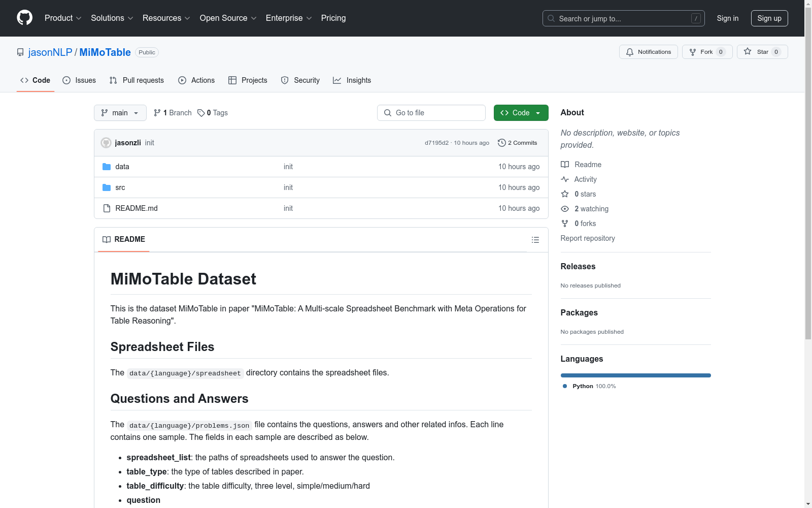The height and width of the screenshot is (508, 812).
Task: Click the "10 hours ago" timestamp for data
Action: [519, 167]
